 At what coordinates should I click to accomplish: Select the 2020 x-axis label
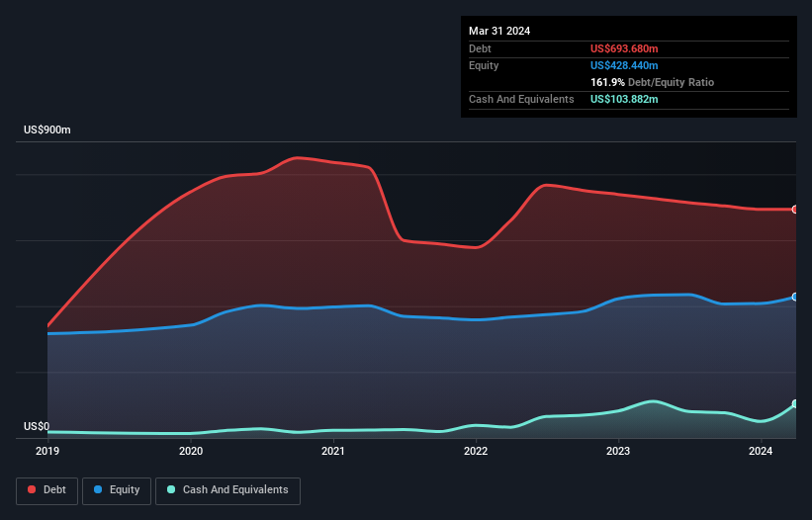point(191,452)
